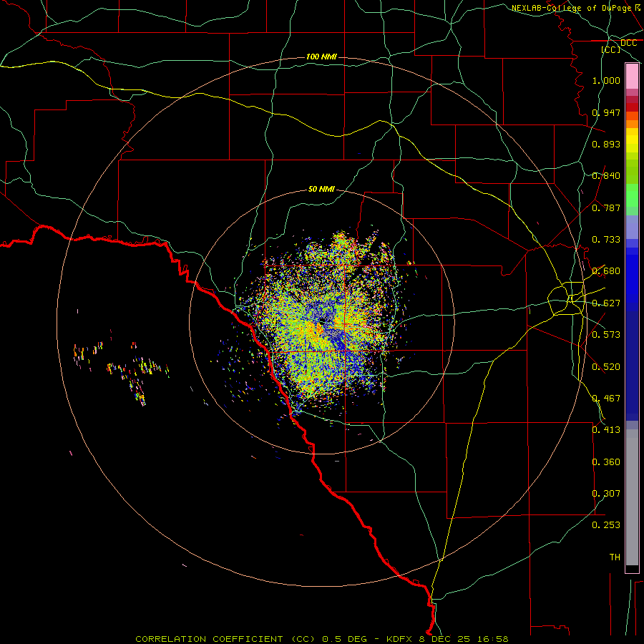Image resolution: width=644 pixels, height=644 pixels.
Task: Select the 0.307 scale label
Action: coord(606,494)
